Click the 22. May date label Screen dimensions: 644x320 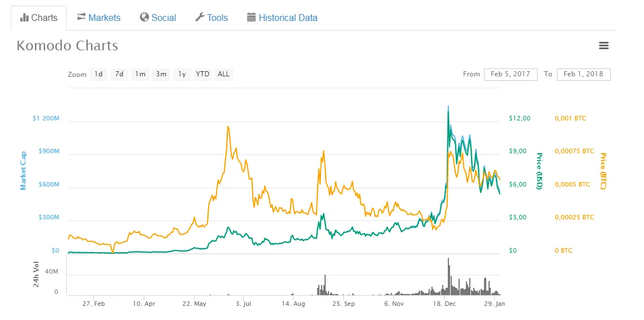pyautogui.click(x=195, y=304)
